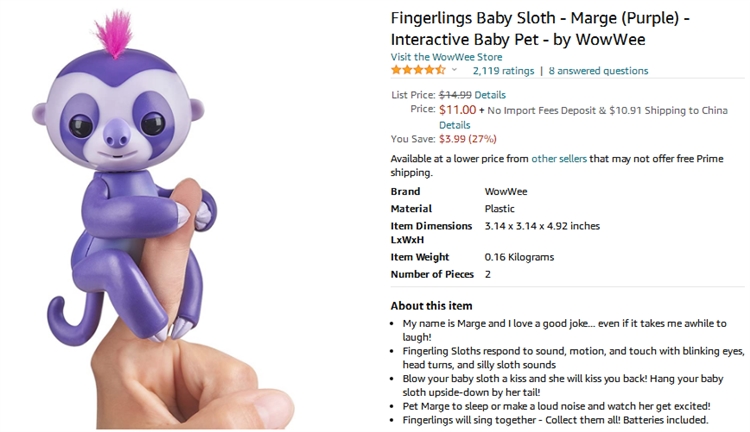Viewport: 750px width, 432px height.
Task: Click the 0.16 Kilograms item weight value
Action: click(519, 257)
